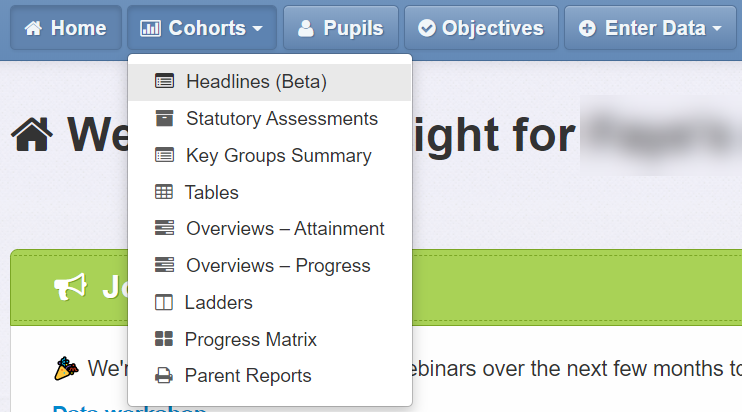Go to the Home page
Viewport: 742px width, 412px height.
[x=66, y=28]
